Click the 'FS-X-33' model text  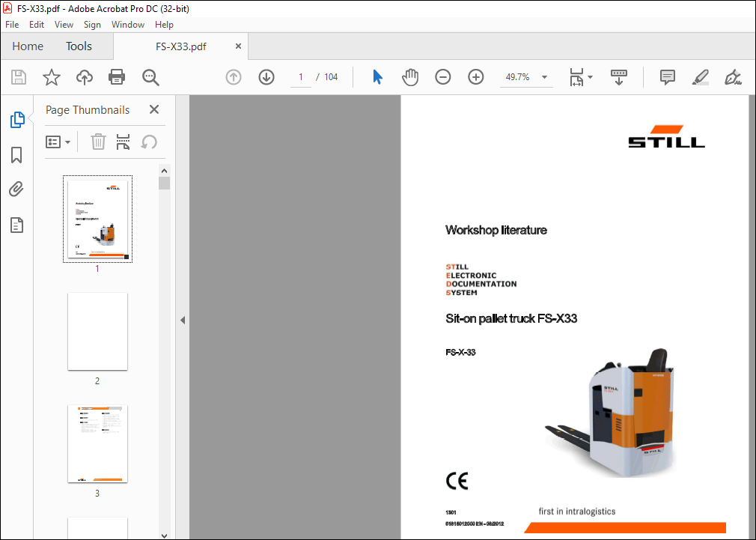tap(460, 352)
